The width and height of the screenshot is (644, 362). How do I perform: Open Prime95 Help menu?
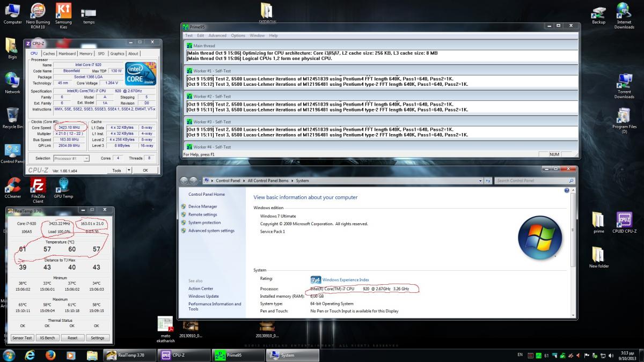tap(273, 35)
